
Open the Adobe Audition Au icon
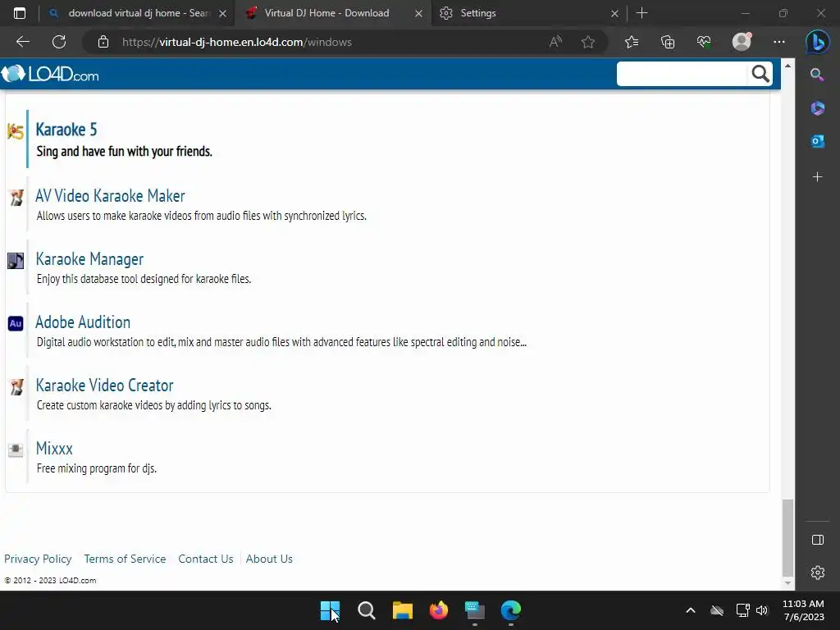(16, 323)
